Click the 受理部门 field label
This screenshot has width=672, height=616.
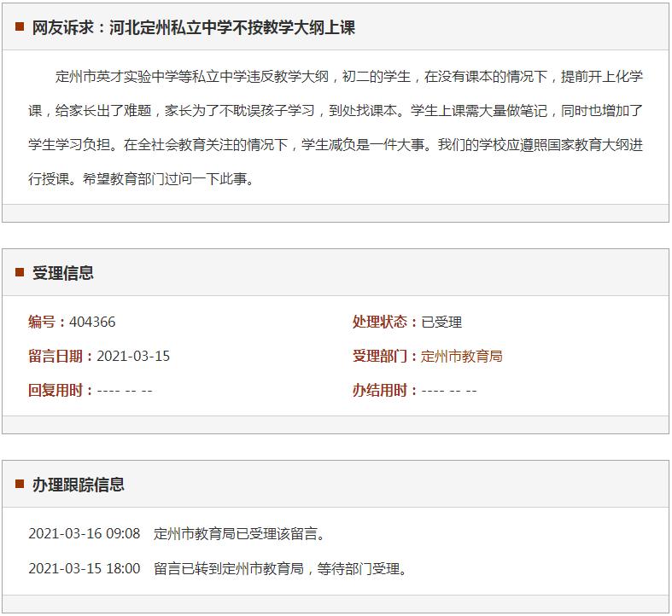(384, 357)
